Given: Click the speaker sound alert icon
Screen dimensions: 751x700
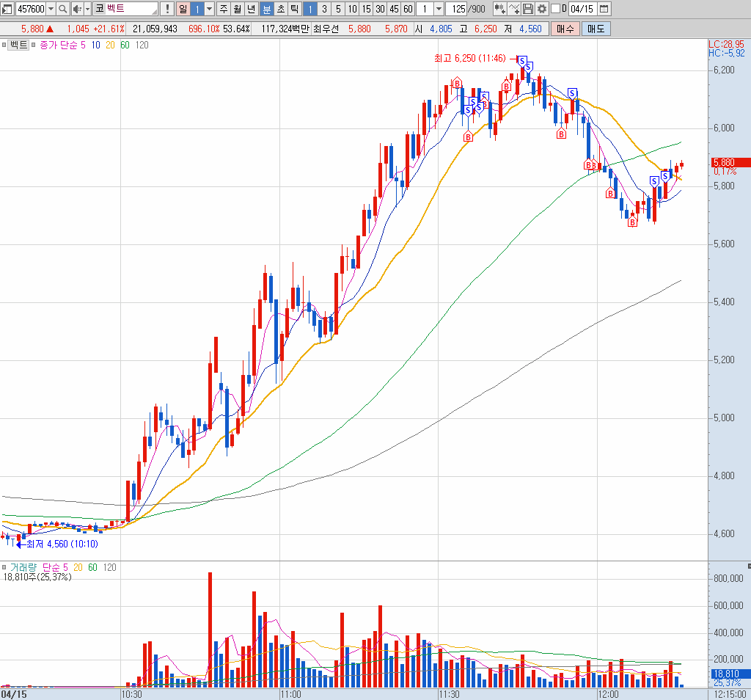Looking at the screenshot, I should pos(76,9).
